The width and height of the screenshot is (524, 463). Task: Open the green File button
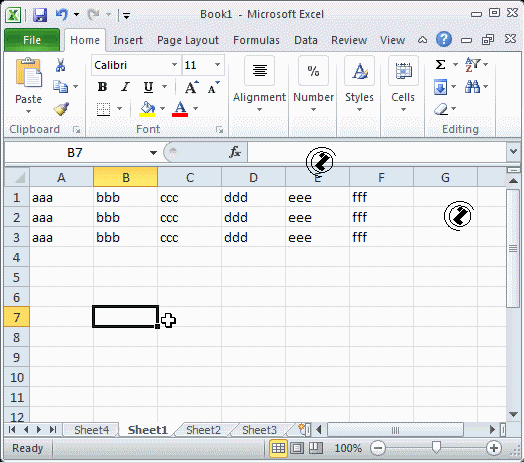[x=32, y=40]
